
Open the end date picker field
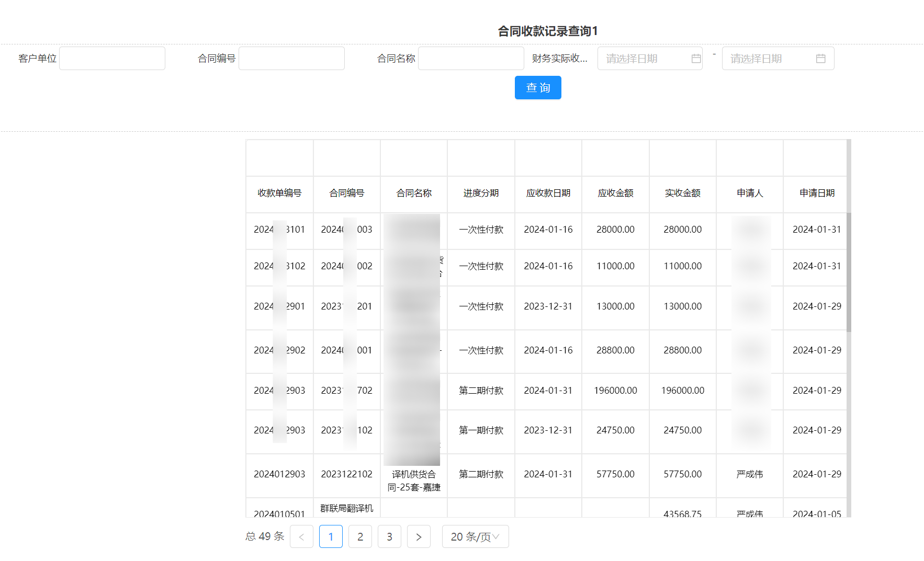[x=778, y=59]
